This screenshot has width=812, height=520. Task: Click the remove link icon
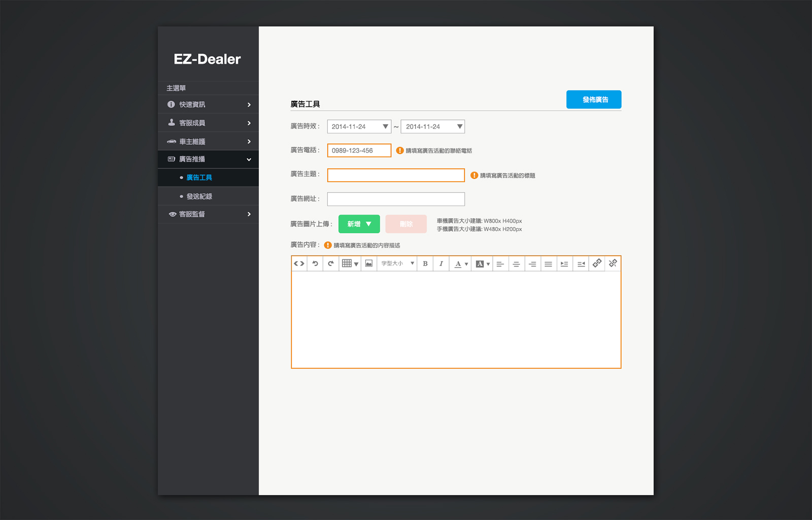[613, 263]
